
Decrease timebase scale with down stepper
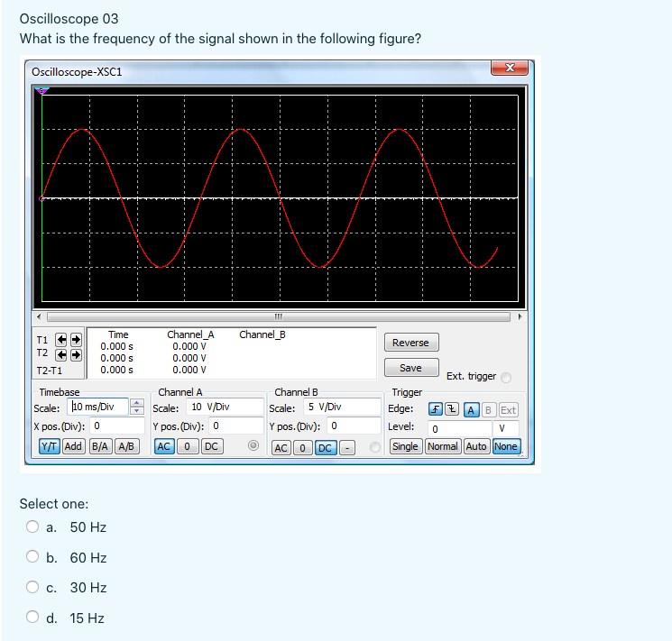[137, 410]
